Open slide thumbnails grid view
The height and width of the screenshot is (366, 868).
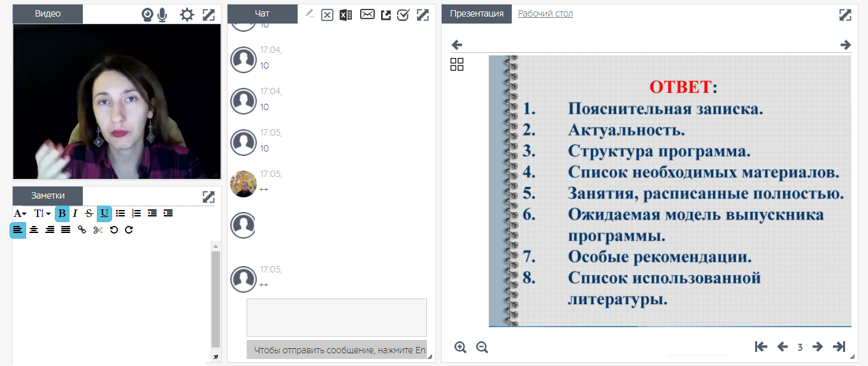(x=457, y=64)
